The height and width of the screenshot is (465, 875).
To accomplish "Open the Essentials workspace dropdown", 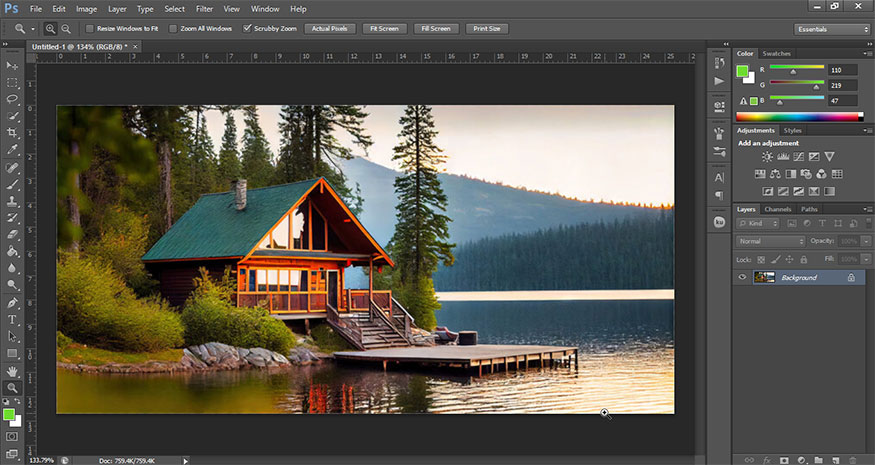I will 832,29.
